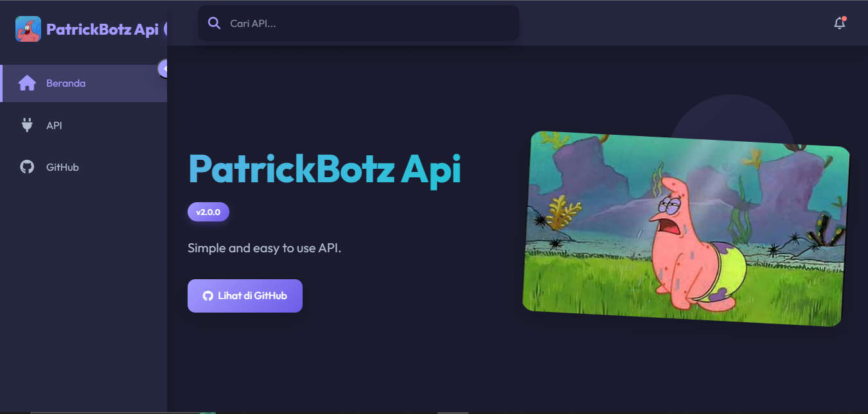
Task: Click the large PatrickBotz Api heading
Action: tap(324, 169)
